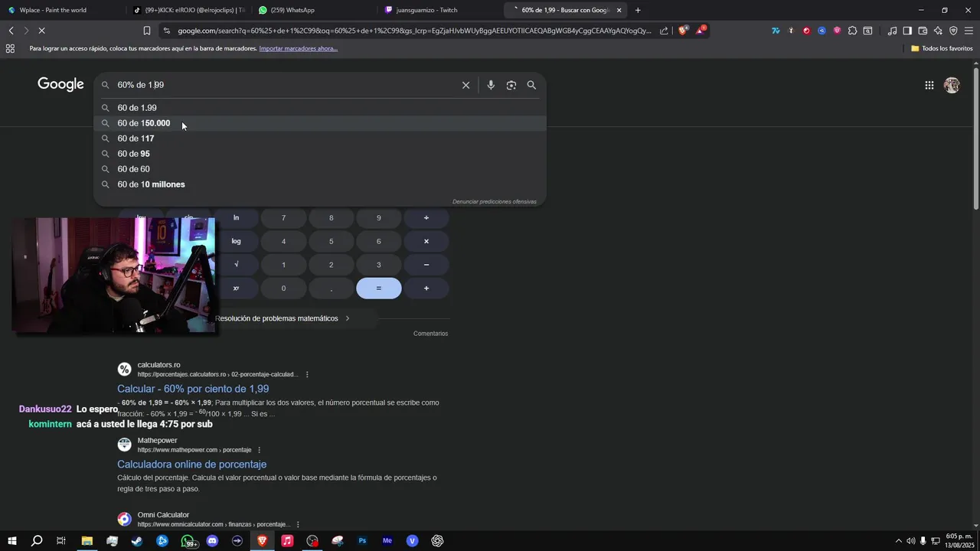Click the page vertical scrollbar
The width and height of the screenshot is (980, 551).
(975, 138)
